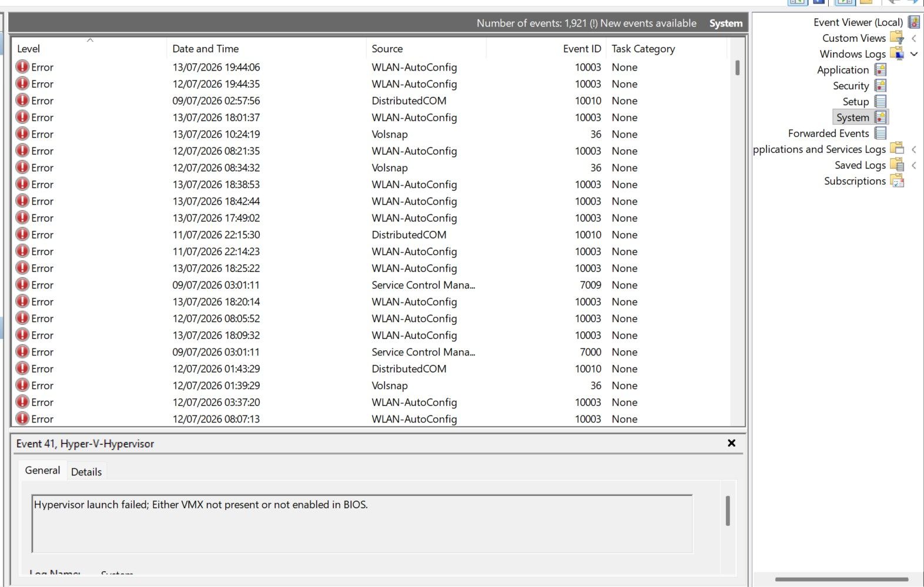Click the Event ID 7009 cell

[x=590, y=285]
